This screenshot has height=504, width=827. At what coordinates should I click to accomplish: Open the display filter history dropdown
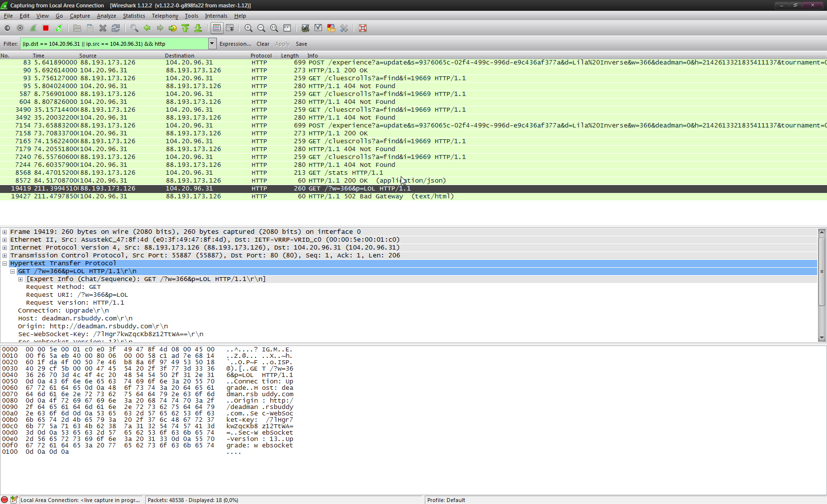(x=212, y=44)
